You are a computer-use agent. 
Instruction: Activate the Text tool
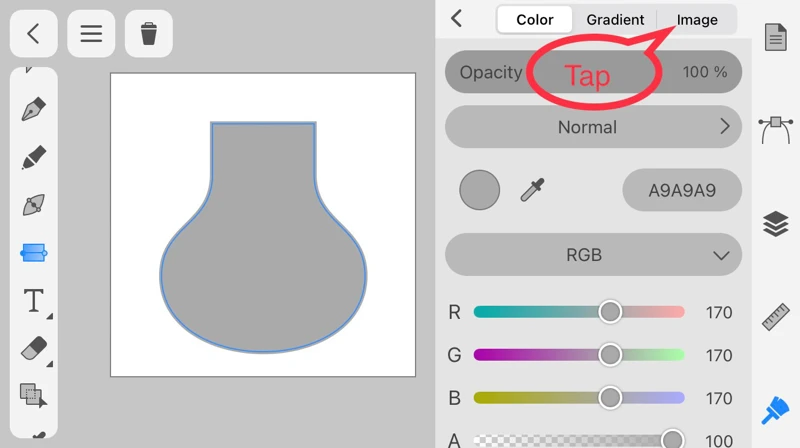click(34, 300)
